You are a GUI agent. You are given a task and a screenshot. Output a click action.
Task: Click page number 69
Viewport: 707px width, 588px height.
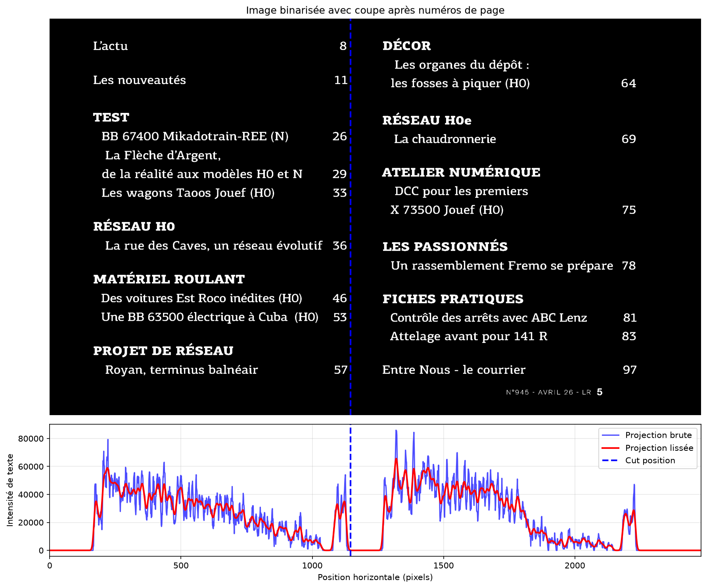[x=628, y=139]
